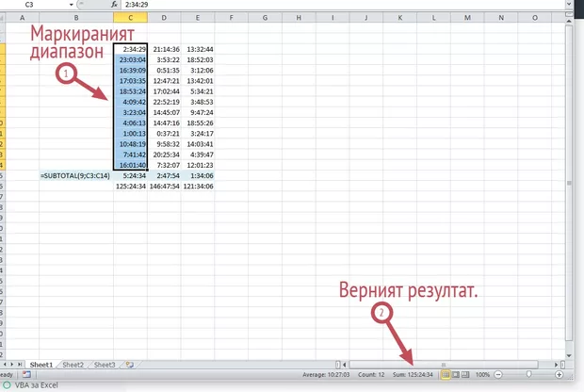Select column B header

click(x=76, y=18)
